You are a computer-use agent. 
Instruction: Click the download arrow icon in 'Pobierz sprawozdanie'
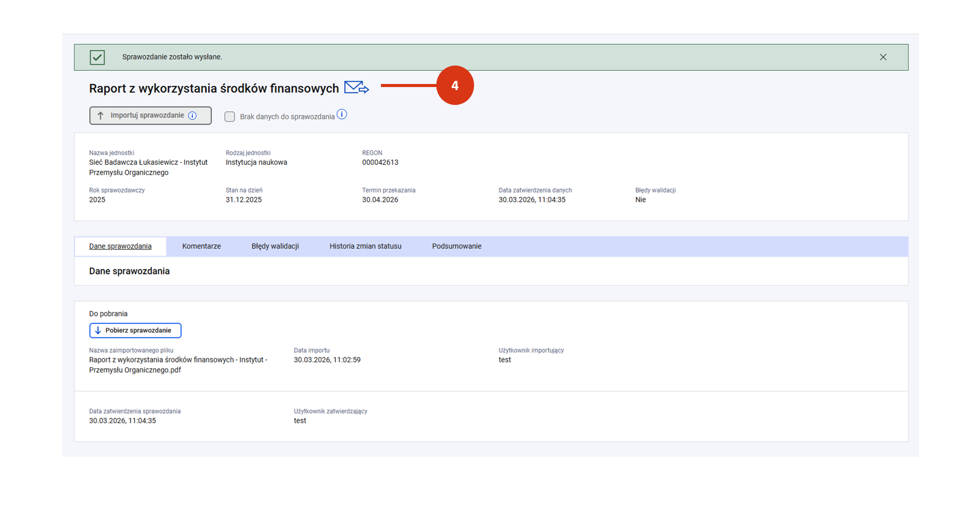click(x=98, y=330)
